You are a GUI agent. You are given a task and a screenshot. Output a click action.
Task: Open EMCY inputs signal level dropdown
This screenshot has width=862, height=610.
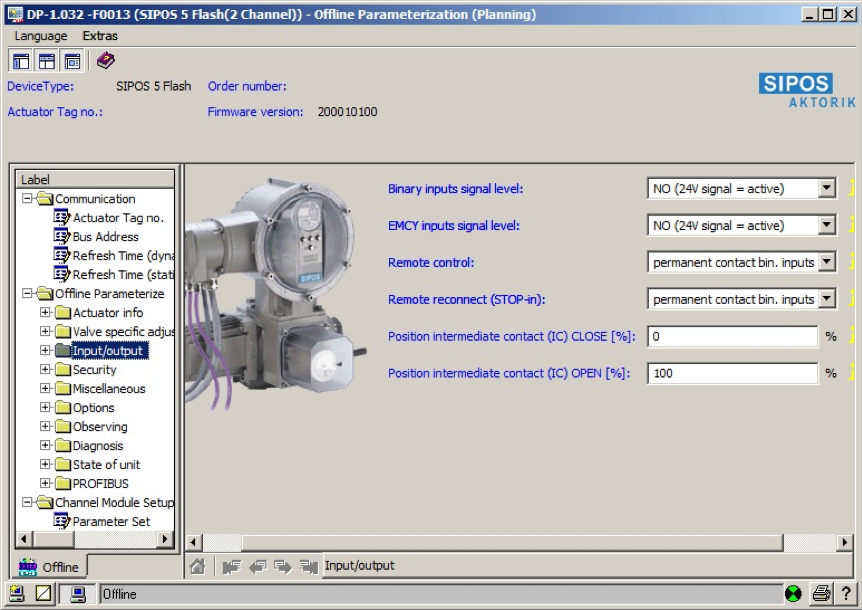(826, 225)
